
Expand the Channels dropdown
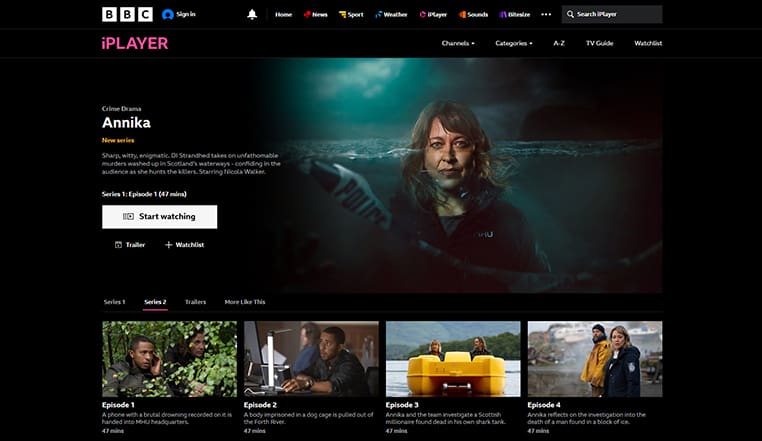coord(458,43)
